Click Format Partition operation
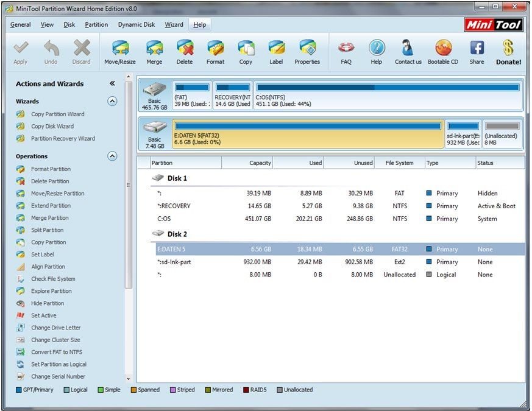532x411 pixels. 51,169
